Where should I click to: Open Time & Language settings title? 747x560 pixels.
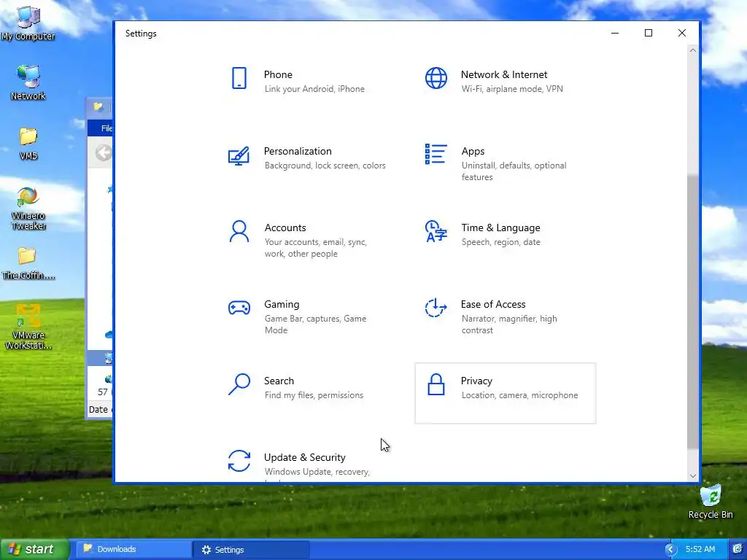pyautogui.click(x=500, y=227)
